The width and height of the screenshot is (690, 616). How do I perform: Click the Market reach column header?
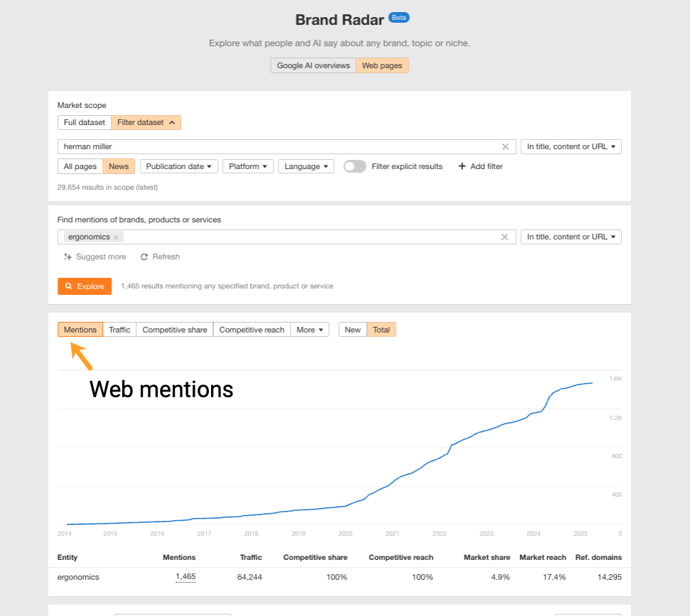[x=543, y=557]
